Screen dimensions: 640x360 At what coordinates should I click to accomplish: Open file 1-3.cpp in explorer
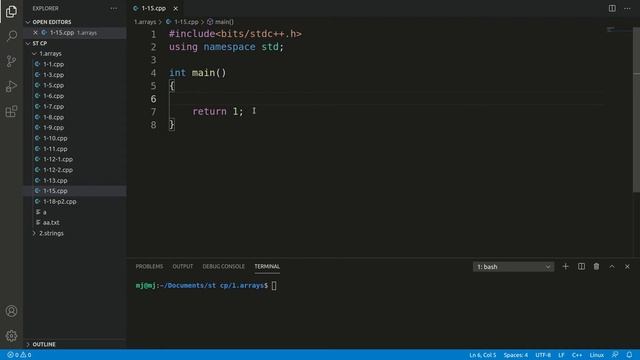pos(53,75)
